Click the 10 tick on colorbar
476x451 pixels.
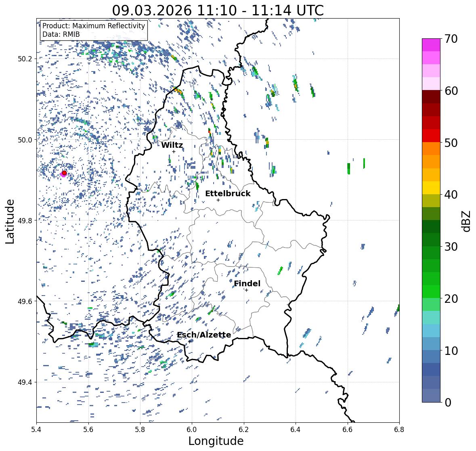(x=451, y=350)
